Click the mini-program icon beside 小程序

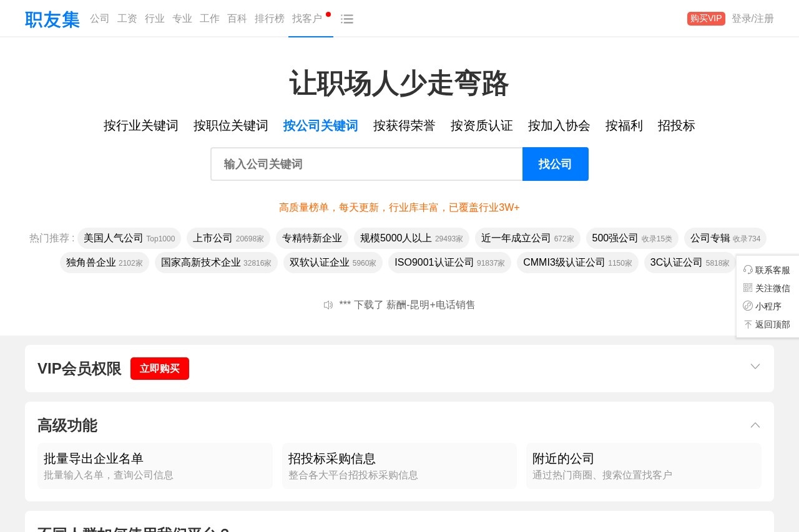748,306
